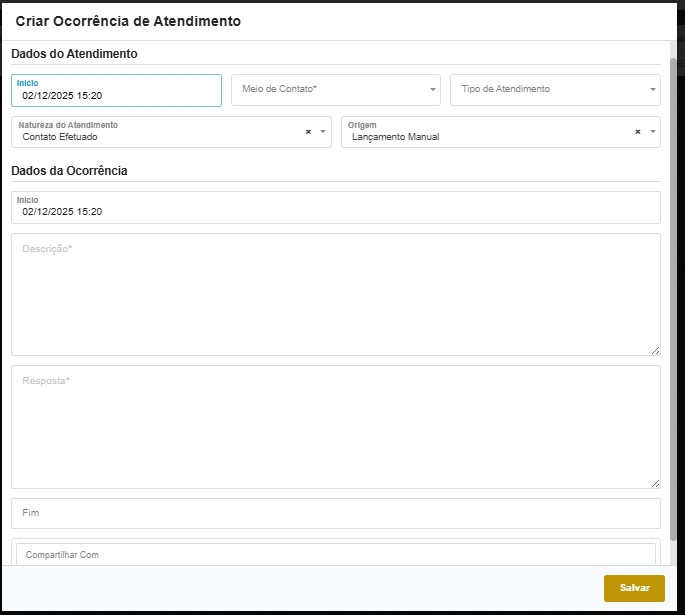Focus the Início field under Dados do Atendimento
Screen dimensions: 685x615
(x=116, y=96)
